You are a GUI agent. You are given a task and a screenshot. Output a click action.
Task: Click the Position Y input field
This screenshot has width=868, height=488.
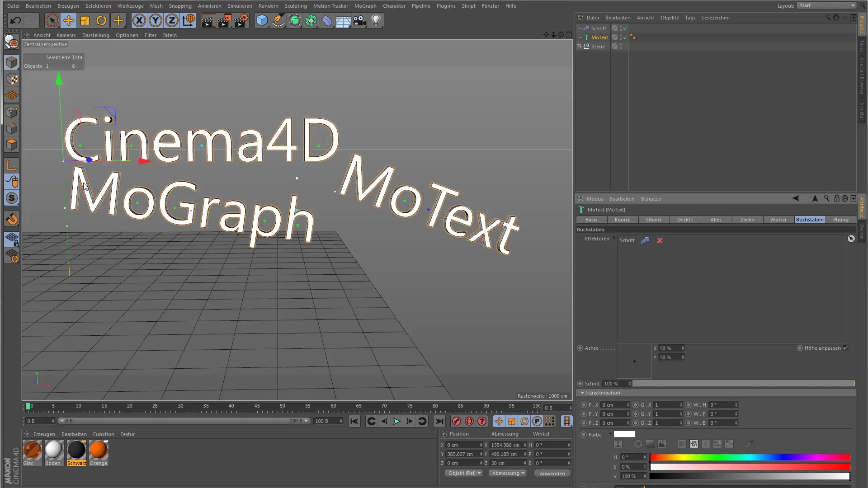point(464,454)
